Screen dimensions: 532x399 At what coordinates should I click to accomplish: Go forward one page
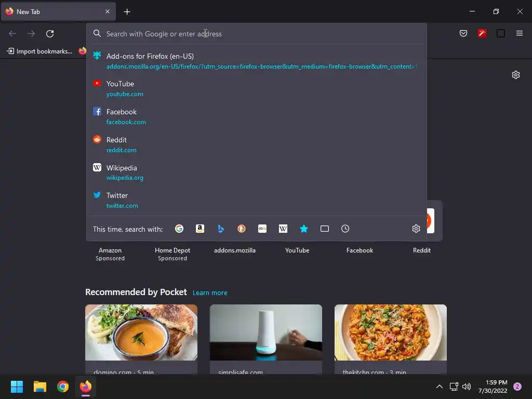click(x=31, y=34)
